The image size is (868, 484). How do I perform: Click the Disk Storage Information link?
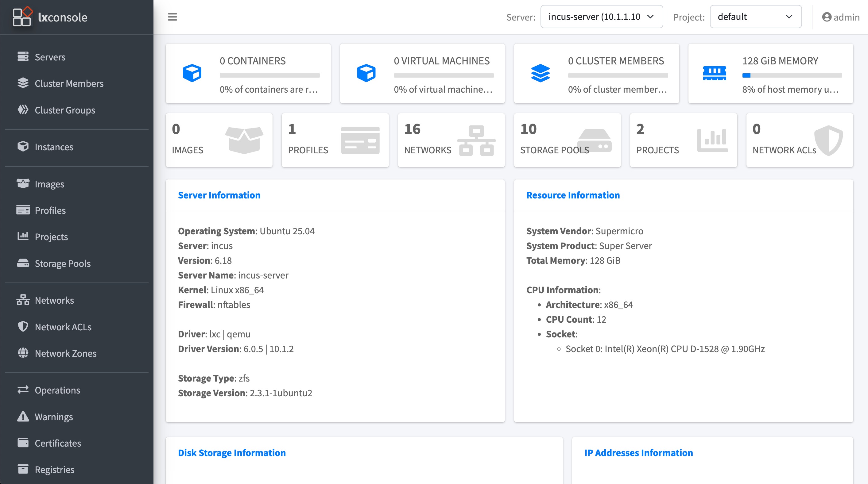click(231, 453)
